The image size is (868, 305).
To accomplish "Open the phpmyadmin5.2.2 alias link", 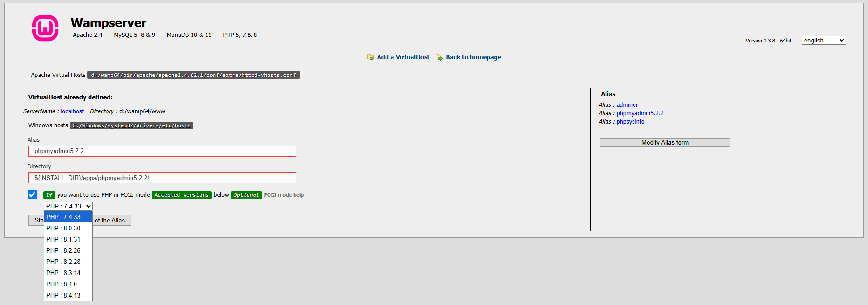I will 640,113.
